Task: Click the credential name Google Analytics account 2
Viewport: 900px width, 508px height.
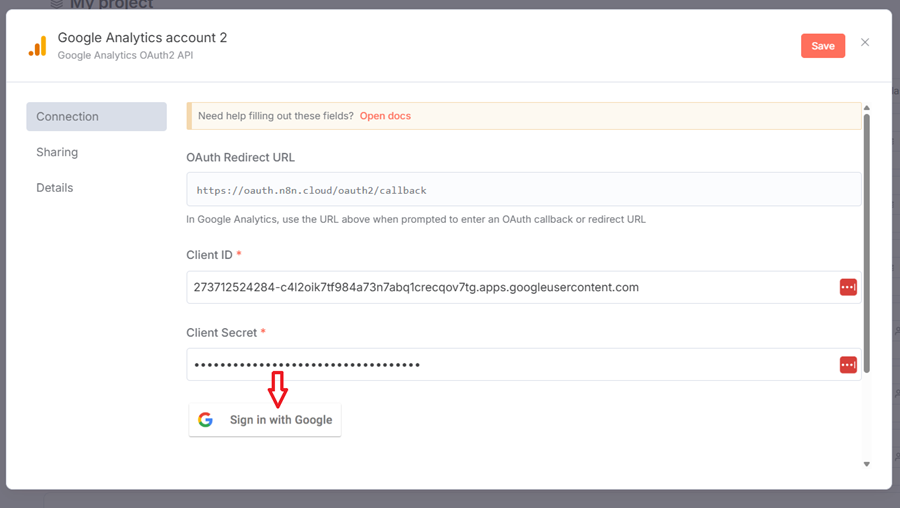Action: [x=142, y=38]
